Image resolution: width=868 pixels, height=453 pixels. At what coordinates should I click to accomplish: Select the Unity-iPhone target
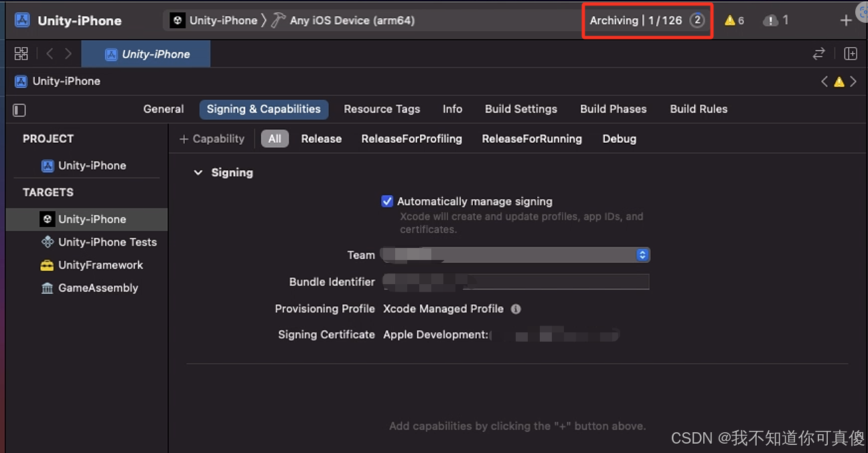pos(87,219)
